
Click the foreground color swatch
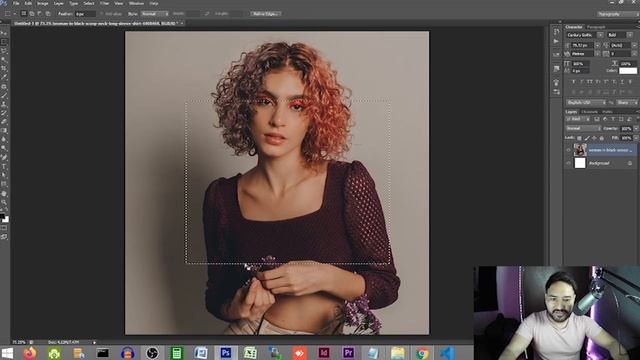2,216
